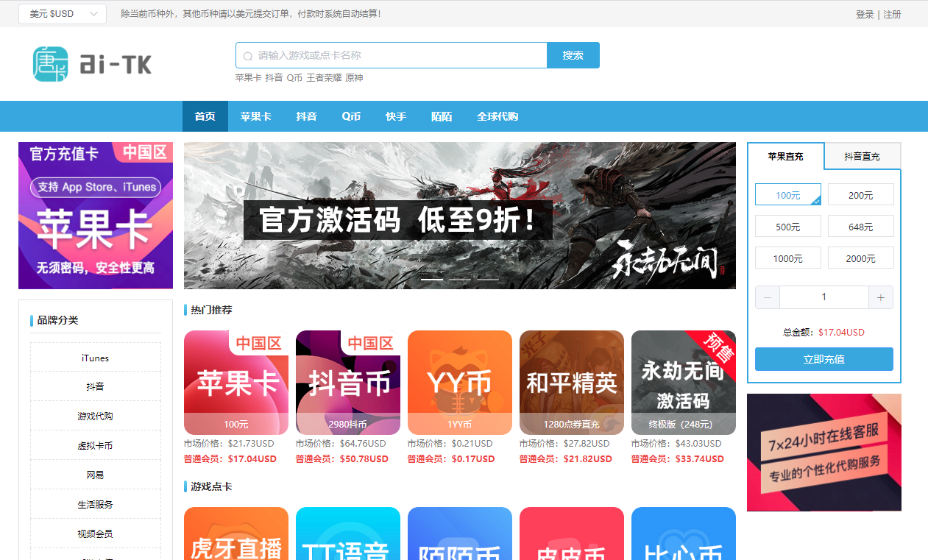
Task: Click the 永劫无间 carousel banner
Action: pyautogui.click(x=460, y=216)
